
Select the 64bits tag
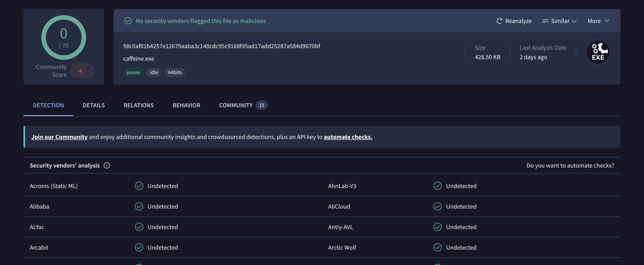coord(175,72)
